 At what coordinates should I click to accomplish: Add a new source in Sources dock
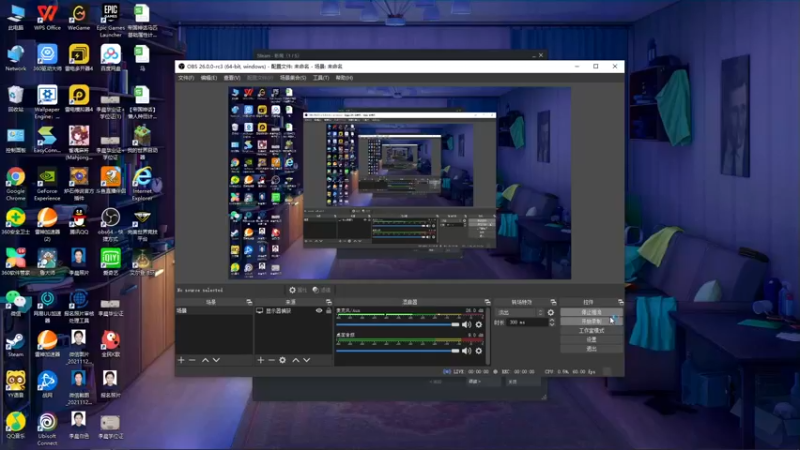tap(261, 360)
